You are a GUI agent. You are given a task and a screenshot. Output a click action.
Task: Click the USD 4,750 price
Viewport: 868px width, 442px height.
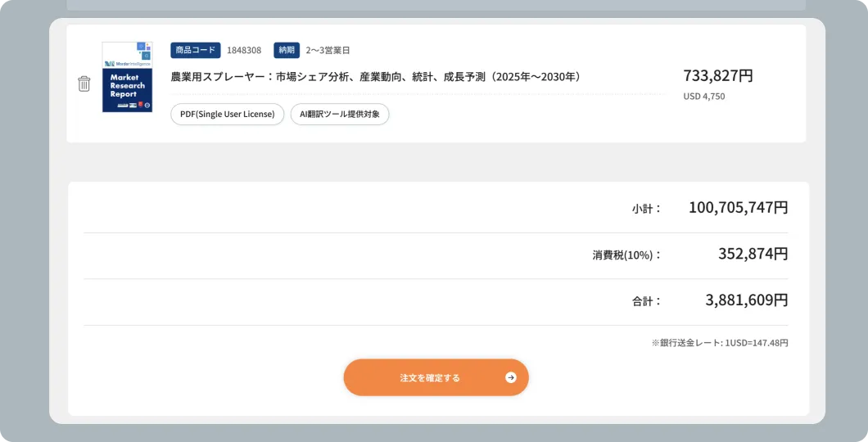(704, 97)
